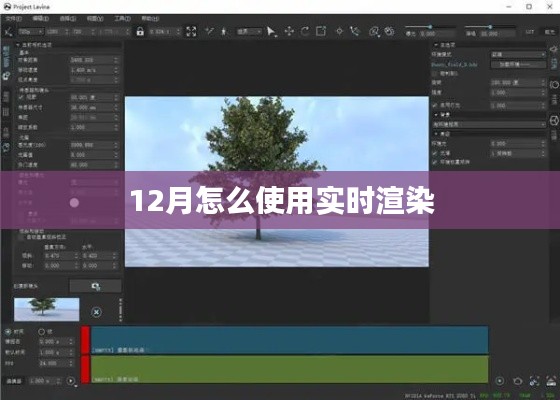Open the 编辑(E) menu
560x400 pixels.
point(41,18)
